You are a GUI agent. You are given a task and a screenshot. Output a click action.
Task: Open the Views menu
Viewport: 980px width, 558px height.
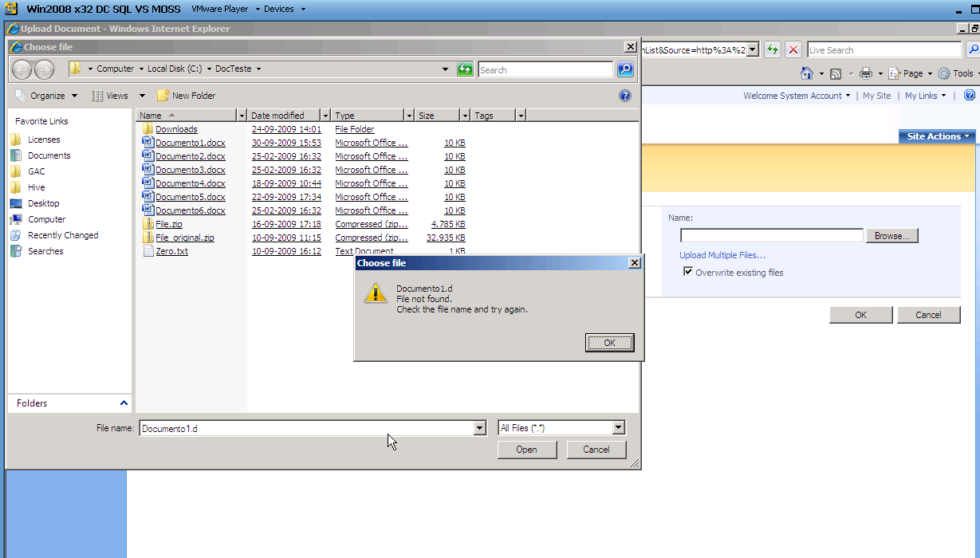tap(119, 96)
